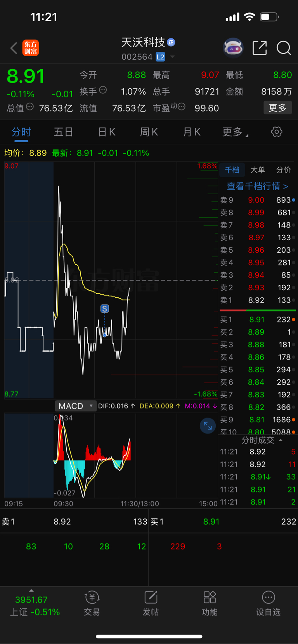298x644 pixels.
Task: Tap the L2 level badge
Action: point(160,57)
